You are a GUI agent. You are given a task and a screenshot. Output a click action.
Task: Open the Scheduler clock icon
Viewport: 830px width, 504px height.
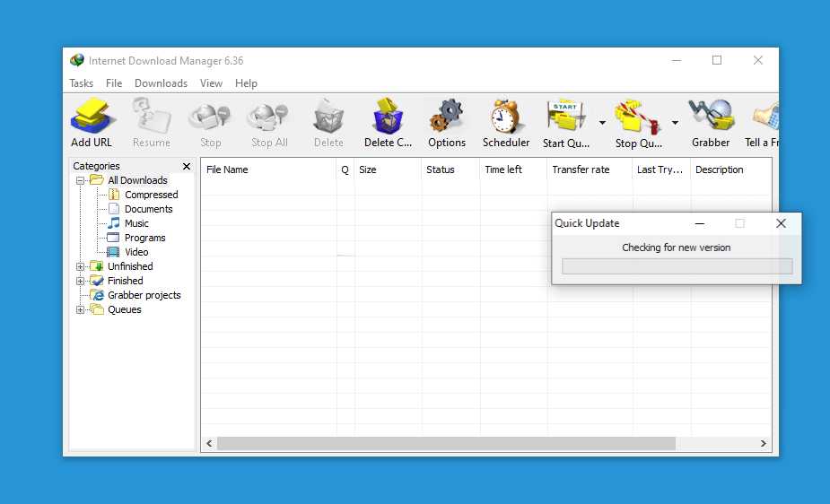pyautogui.click(x=506, y=117)
